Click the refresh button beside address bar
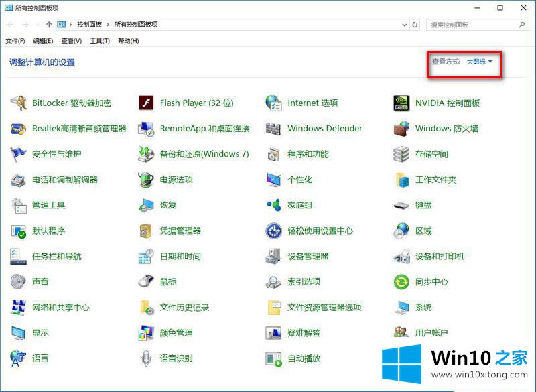536x392 pixels. [x=415, y=25]
